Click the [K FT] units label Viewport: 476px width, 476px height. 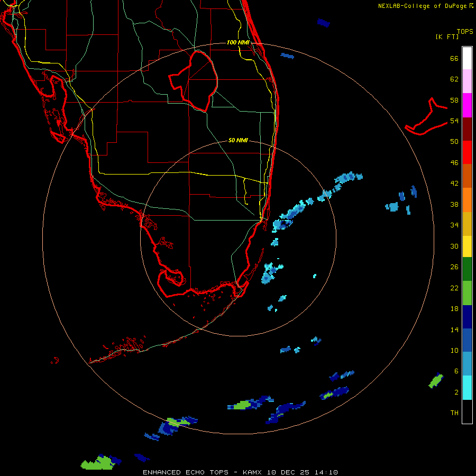pyautogui.click(x=447, y=36)
